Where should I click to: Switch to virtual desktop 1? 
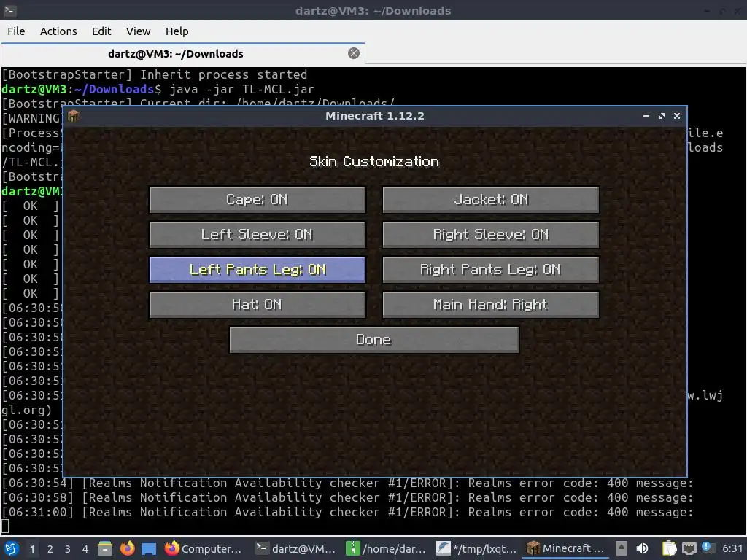(32, 549)
